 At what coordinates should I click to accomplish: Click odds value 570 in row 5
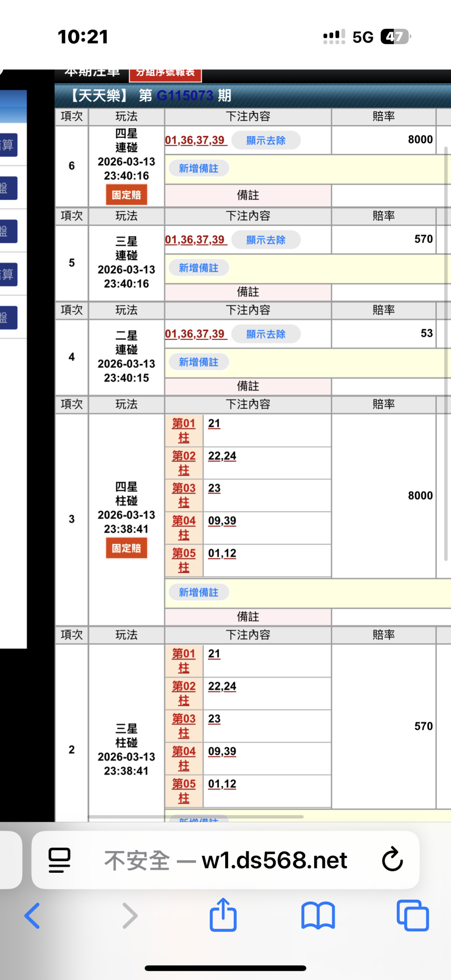[423, 239]
